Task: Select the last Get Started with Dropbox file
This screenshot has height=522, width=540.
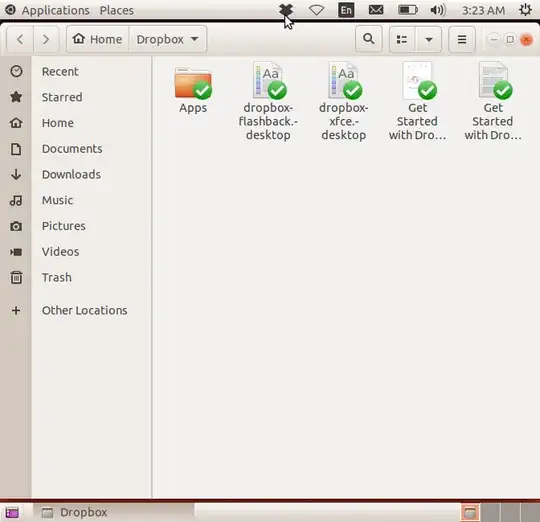Action: coord(493,101)
